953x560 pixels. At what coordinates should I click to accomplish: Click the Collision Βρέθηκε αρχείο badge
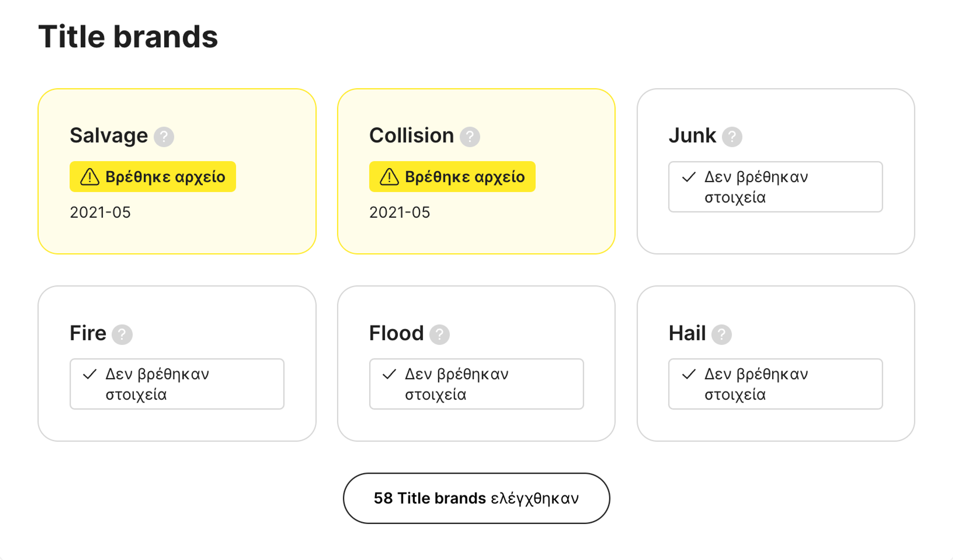(452, 177)
